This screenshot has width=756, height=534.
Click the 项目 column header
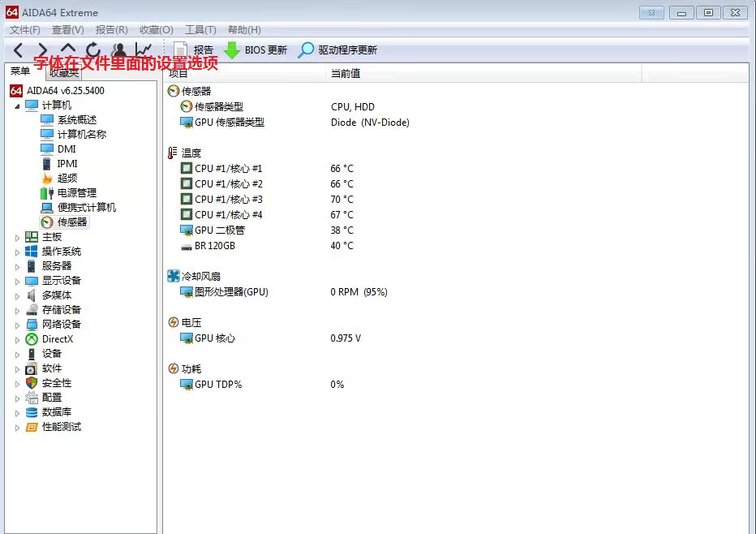(245, 73)
